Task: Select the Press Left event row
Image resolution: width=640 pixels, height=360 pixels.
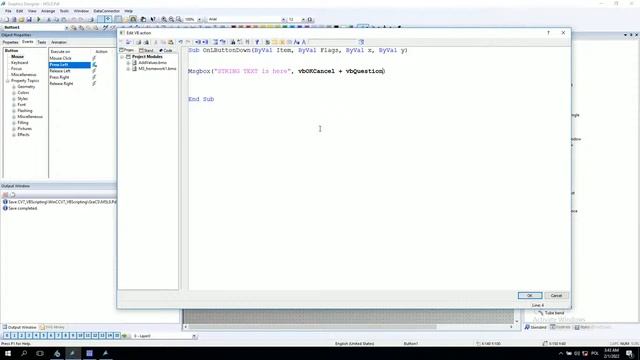Action: [x=70, y=64]
